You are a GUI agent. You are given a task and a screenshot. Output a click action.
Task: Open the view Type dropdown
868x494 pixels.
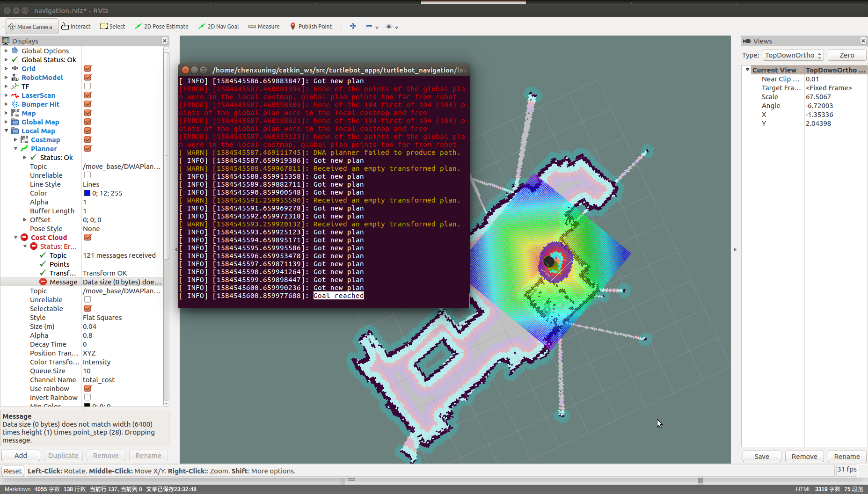793,55
